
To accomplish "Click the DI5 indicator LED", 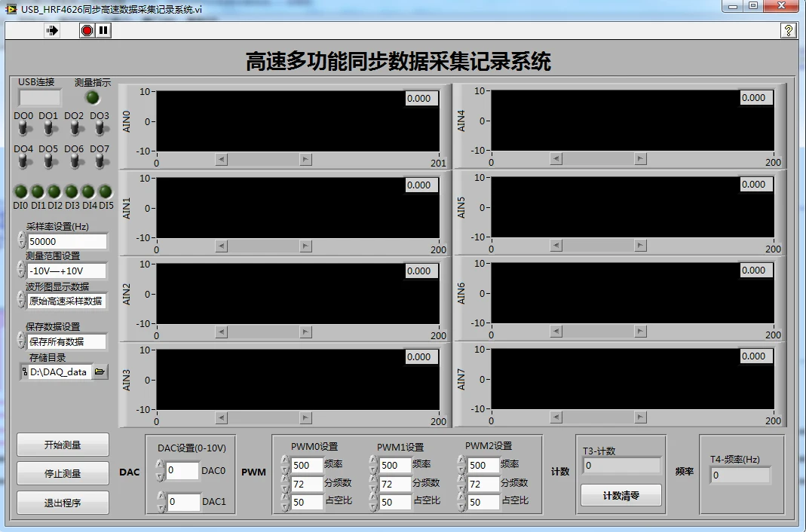I will pyautogui.click(x=106, y=191).
